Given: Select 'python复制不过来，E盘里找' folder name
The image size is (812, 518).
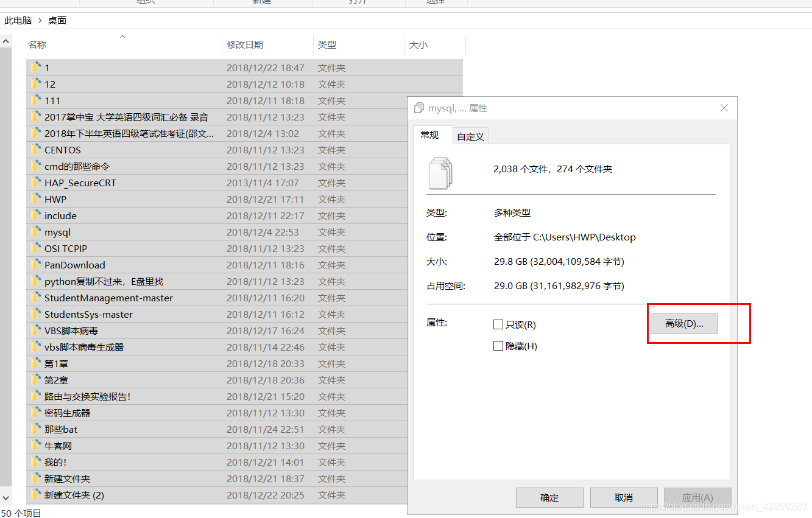Looking at the screenshot, I should [104, 281].
